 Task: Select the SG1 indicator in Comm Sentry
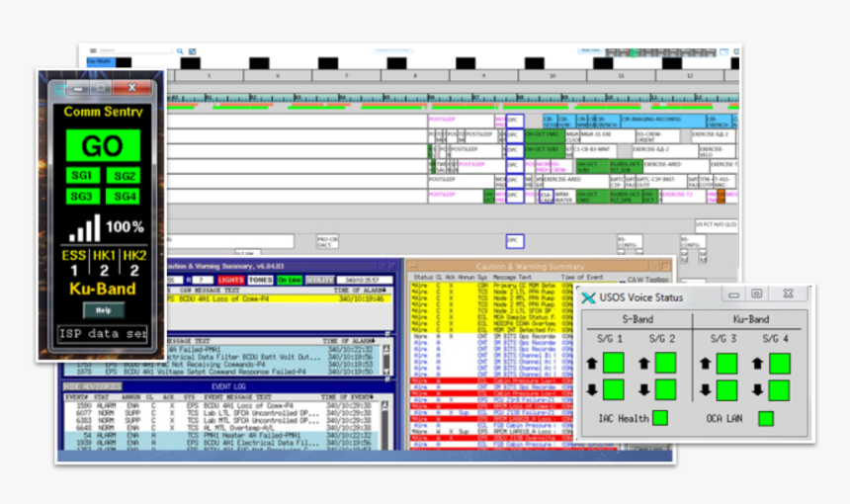[83, 176]
